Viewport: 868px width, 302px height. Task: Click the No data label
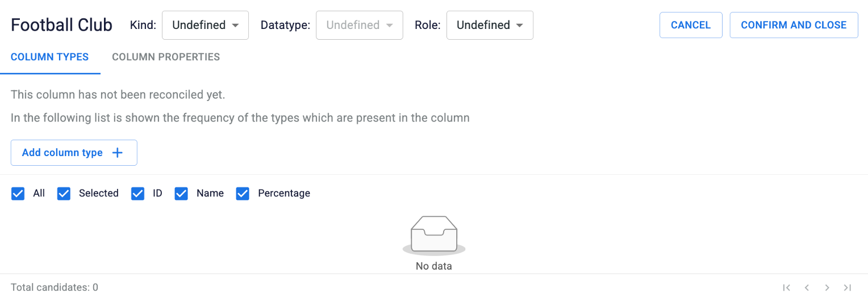(434, 266)
